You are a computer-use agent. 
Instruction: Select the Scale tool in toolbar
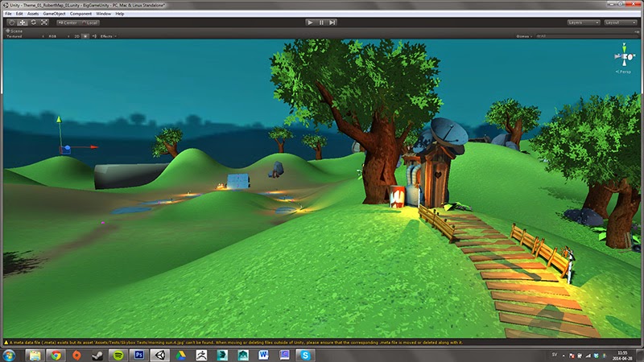(x=45, y=23)
